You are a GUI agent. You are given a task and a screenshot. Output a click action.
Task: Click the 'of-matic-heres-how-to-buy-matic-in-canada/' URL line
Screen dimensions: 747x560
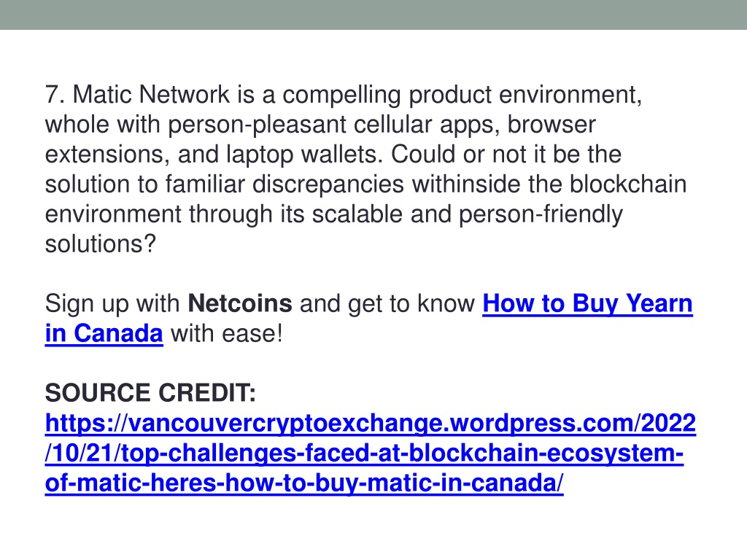pyautogui.click(x=304, y=483)
